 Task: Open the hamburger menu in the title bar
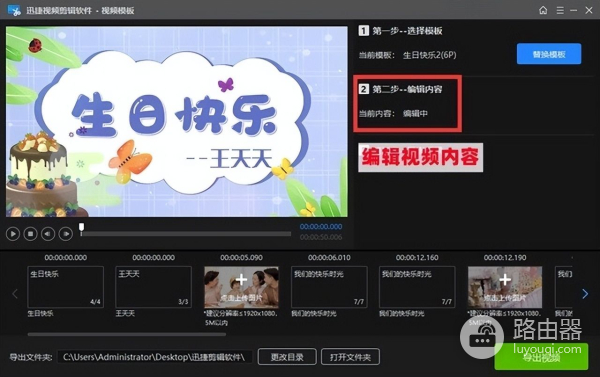pos(560,10)
